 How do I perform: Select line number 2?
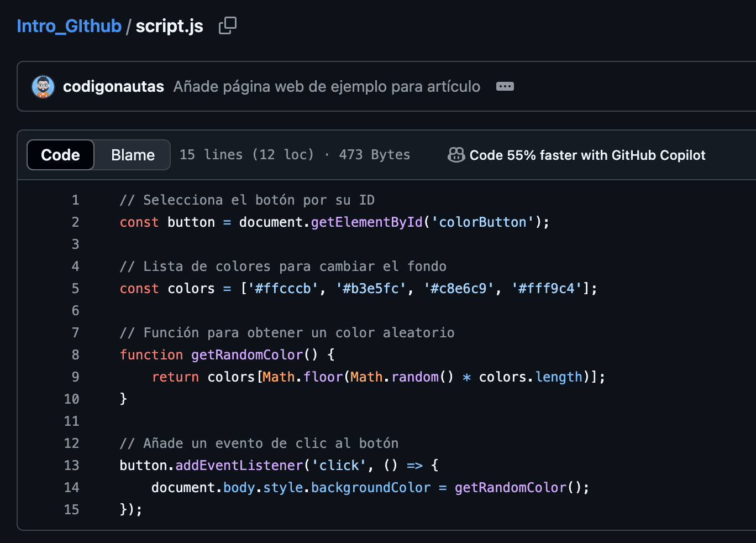click(x=75, y=222)
